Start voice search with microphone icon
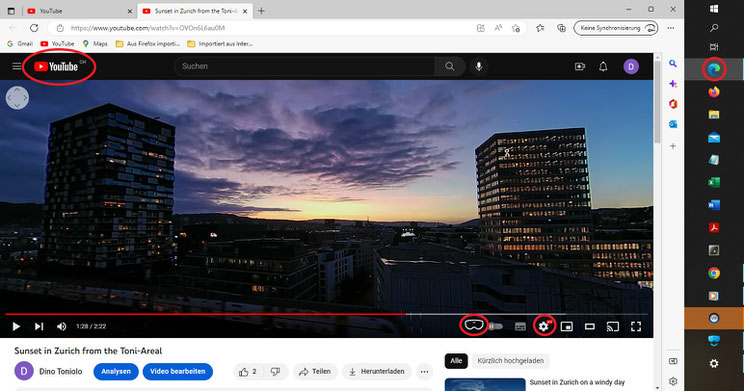Viewport: 744px width, 391px height. coord(479,66)
